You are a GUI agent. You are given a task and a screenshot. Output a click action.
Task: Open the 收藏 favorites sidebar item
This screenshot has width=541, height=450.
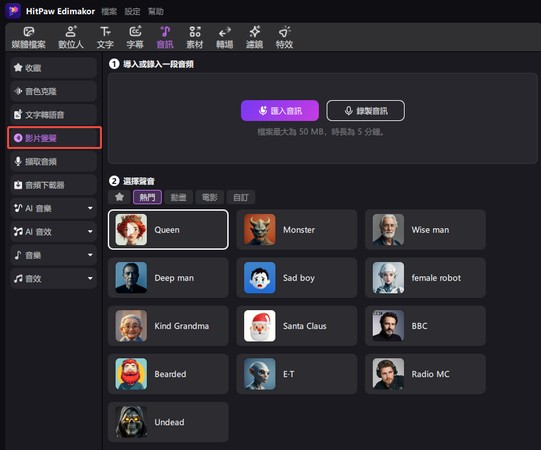coord(53,68)
